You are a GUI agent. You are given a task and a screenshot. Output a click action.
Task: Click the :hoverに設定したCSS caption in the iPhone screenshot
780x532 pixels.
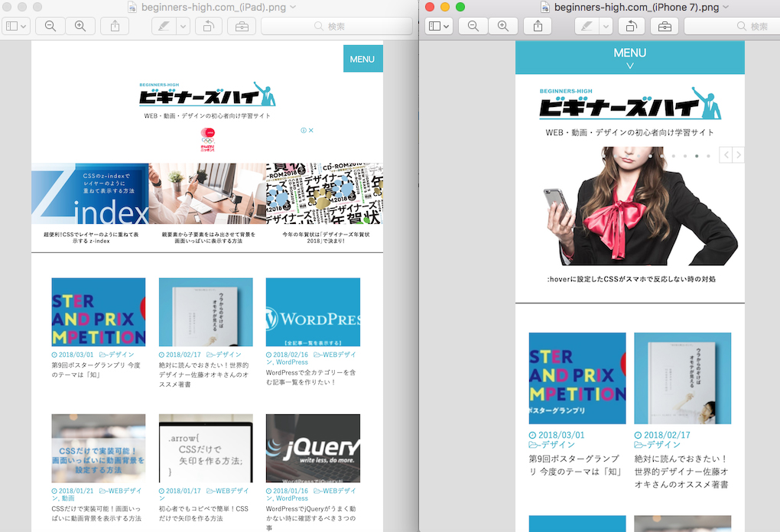(631, 279)
